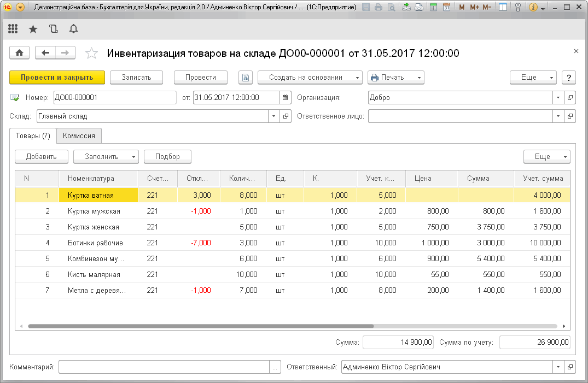
Task: Navigate back with left arrow button
Action: tap(45, 53)
